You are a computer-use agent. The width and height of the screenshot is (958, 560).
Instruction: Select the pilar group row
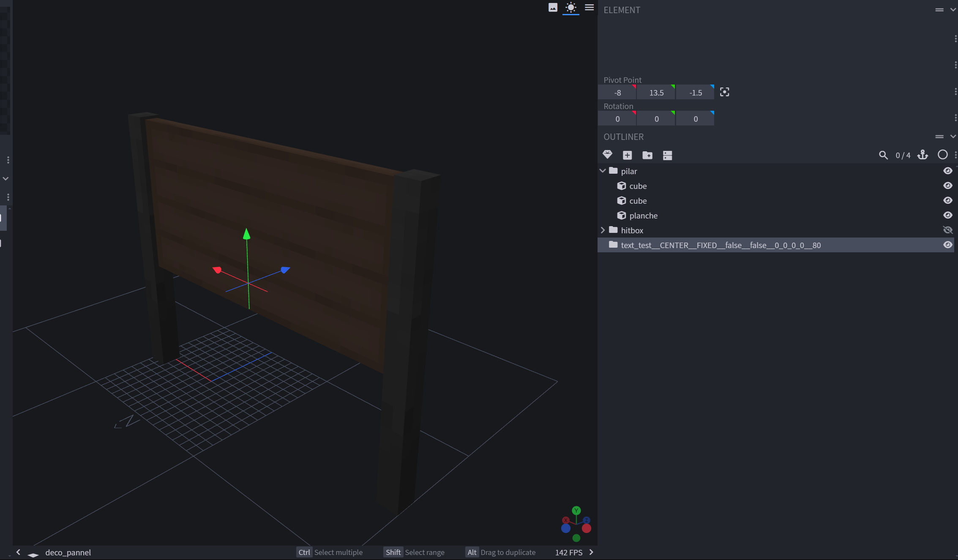[x=776, y=171]
